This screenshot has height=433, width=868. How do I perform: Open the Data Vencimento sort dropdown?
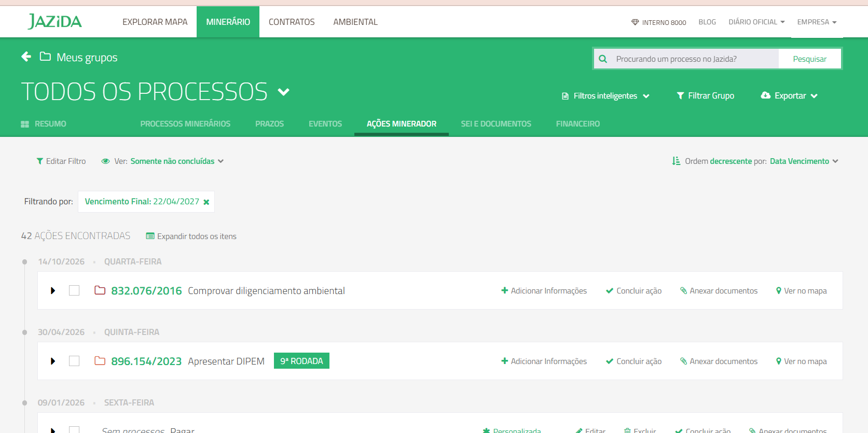pos(804,161)
